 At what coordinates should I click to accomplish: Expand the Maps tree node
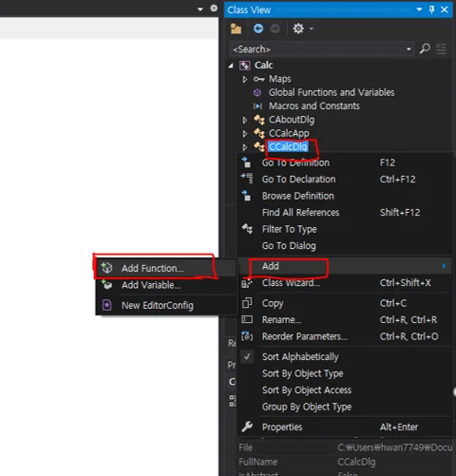tap(245, 79)
